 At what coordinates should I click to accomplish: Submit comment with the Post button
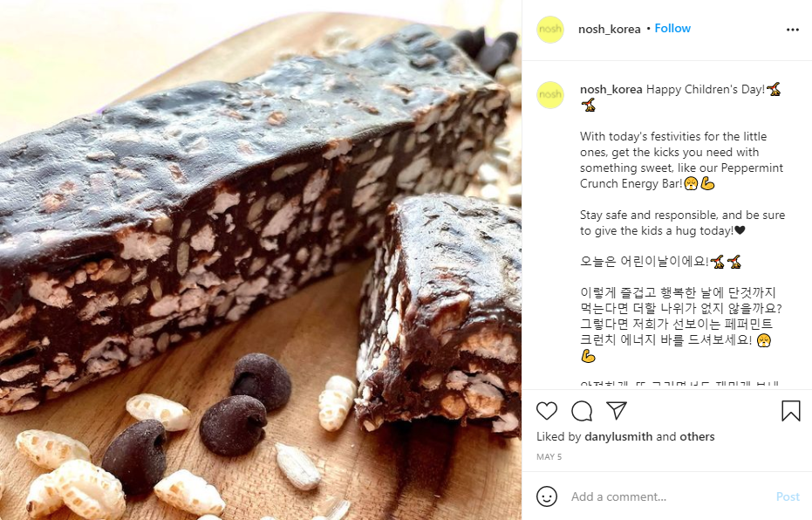(x=788, y=496)
